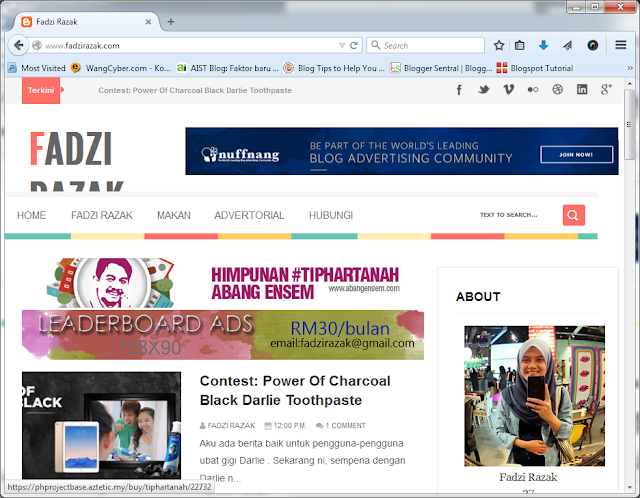Show more bookmarks with the chevron
Viewport: 640px width, 498px height.
tap(630, 68)
